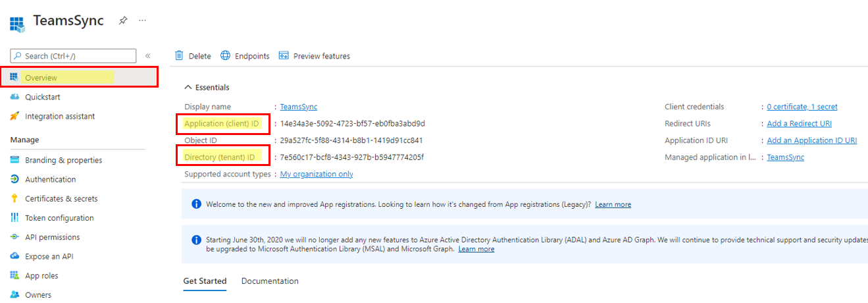Click the Integration assistant rocket icon
Viewport: 868px width, 303px height.
coord(14,116)
